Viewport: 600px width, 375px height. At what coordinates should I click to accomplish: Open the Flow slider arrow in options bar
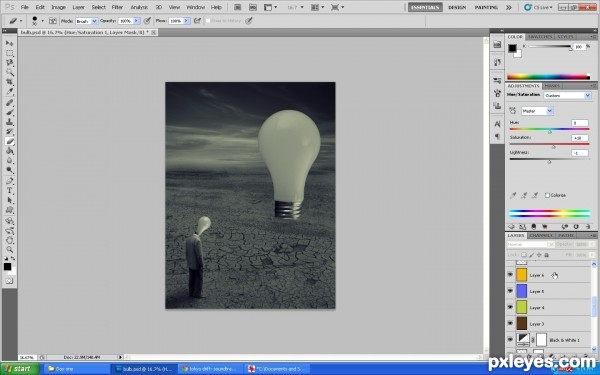coord(186,21)
